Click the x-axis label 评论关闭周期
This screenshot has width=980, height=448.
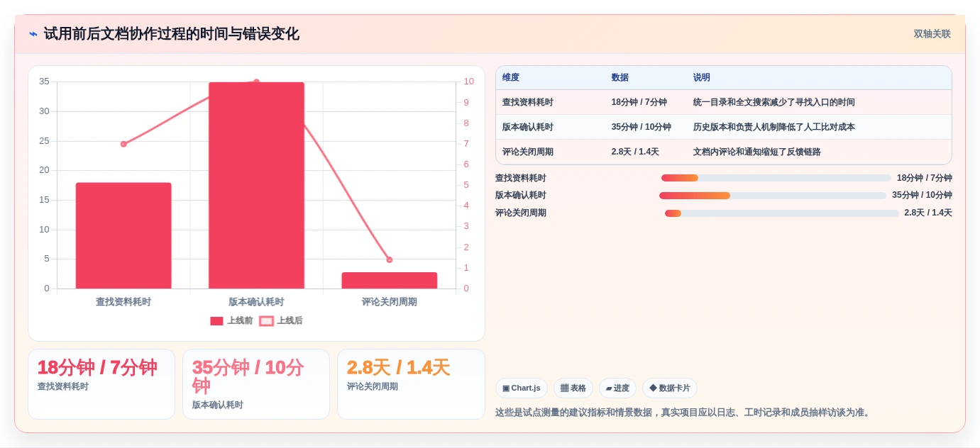pyautogui.click(x=389, y=302)
